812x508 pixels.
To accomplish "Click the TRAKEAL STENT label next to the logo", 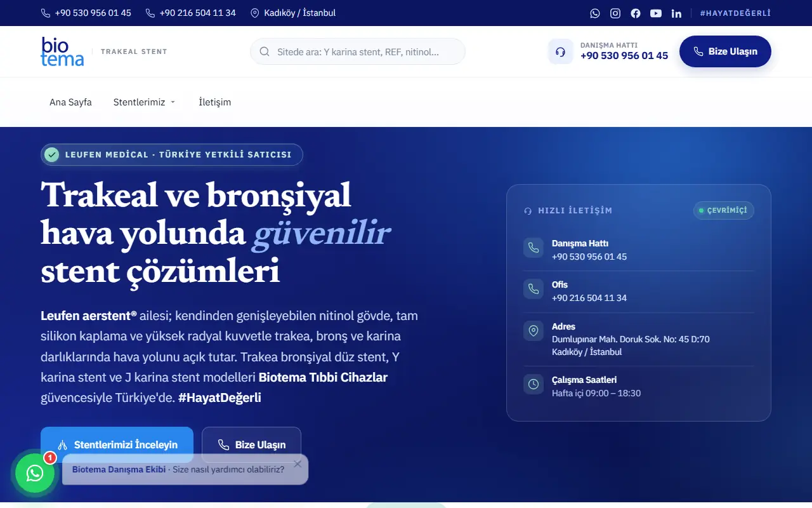I will (x=134, y=51).
